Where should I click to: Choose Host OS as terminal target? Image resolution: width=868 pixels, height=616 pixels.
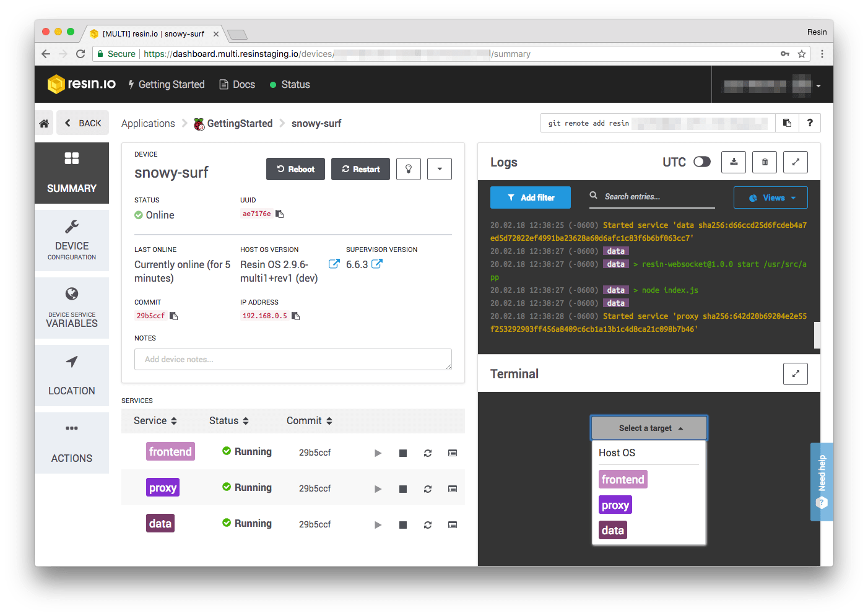pyautogui.click(x=617, y=453)
